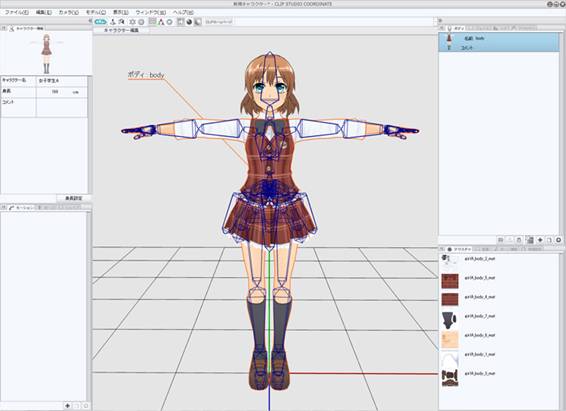Click the first icon of the ボディ panel footer row
This screenshot has width=566, height=411.
[500, 240]
